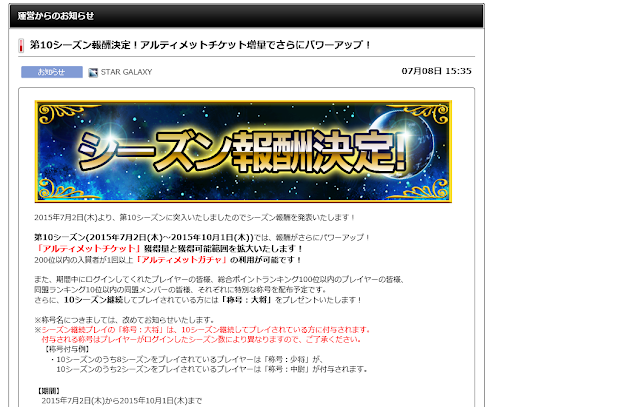Click the bold 10シーズン継続 text
This screenshot has height=407, width=640.
coord(93,300)
